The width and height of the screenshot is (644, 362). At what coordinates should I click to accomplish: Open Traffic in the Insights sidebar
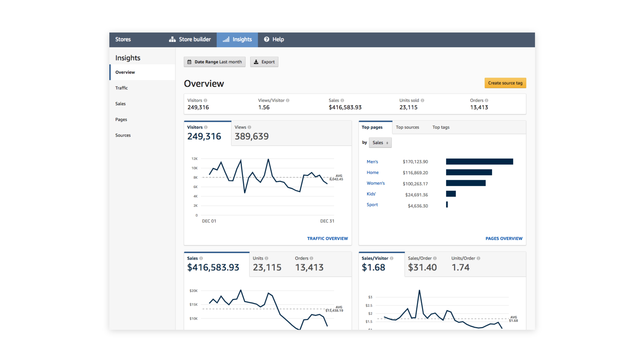[x=121, y=88]
